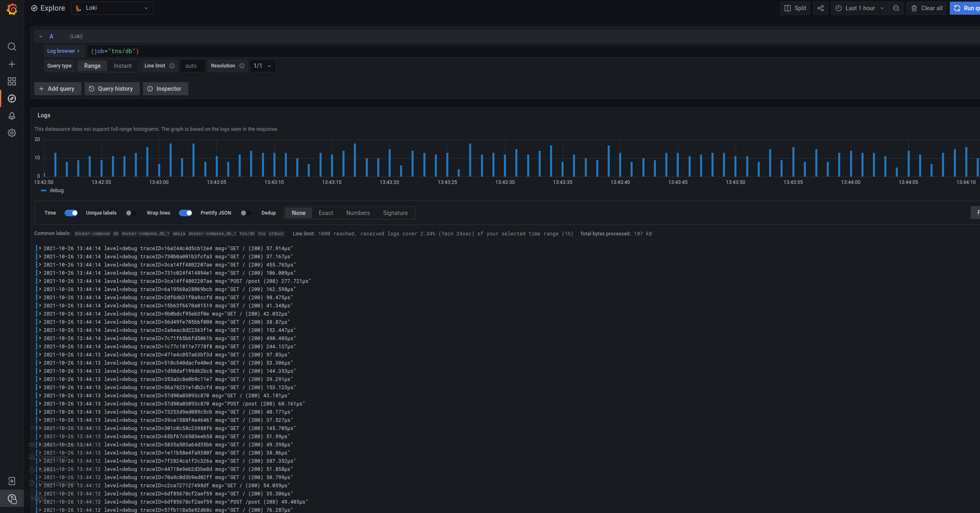Toggle the Prettify JSON switch
This screenshot has height=513, width=980.
(246, 213)
